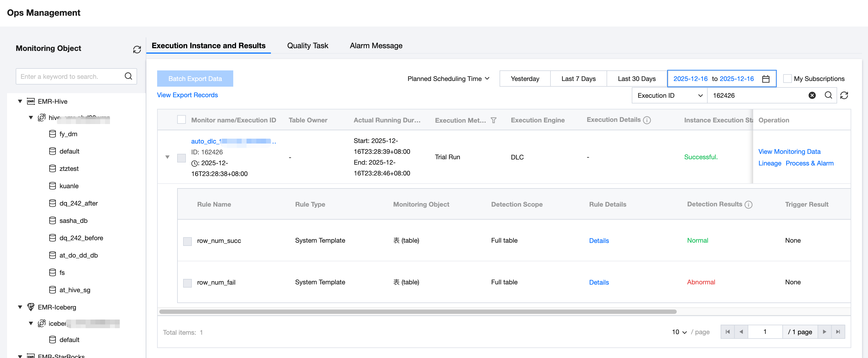The image size is (868, 358).
Task: Refresh the Monitoring Object panel
Action: [x=137, y=50]
